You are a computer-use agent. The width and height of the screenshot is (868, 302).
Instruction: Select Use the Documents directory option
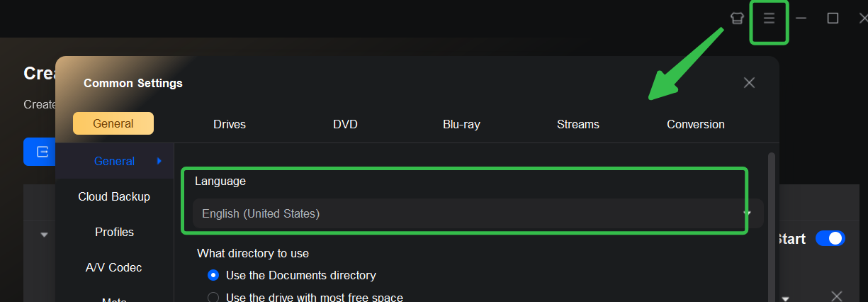(213, 275)
